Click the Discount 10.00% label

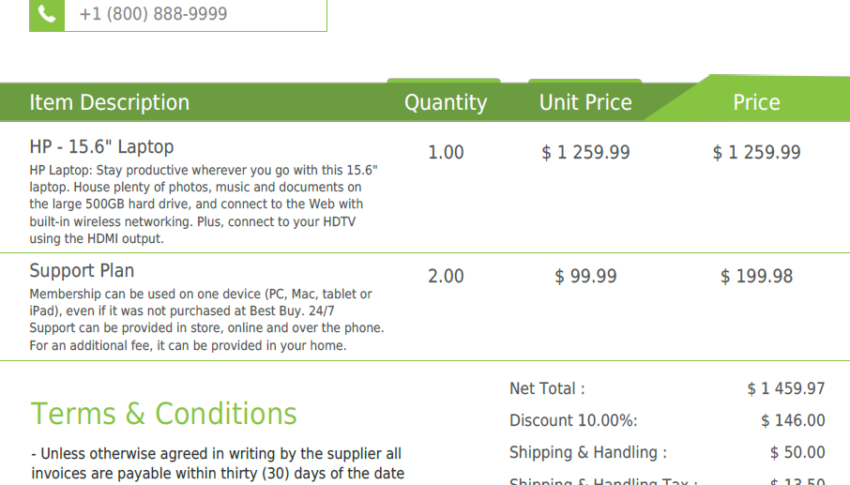coord(573,421)
